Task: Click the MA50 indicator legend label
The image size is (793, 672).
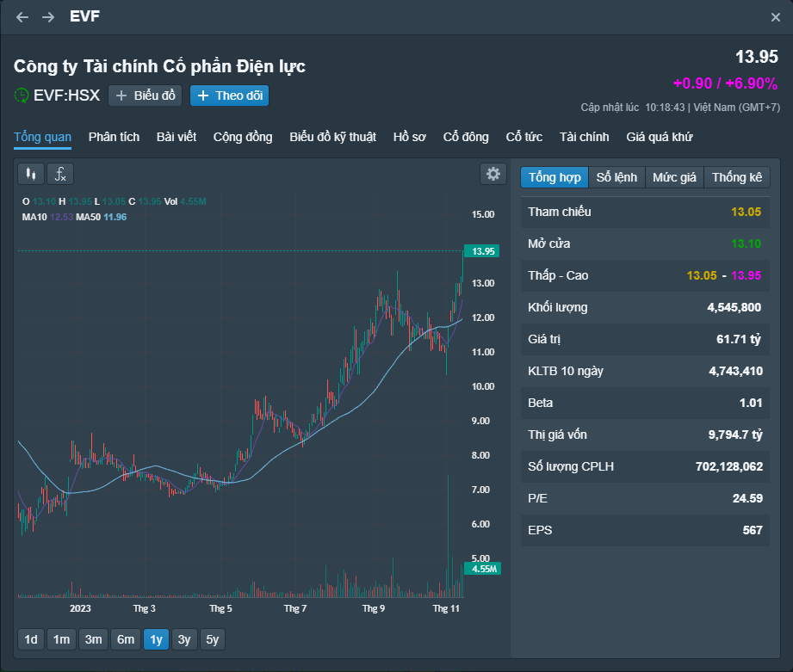Action: click(88, 218)
